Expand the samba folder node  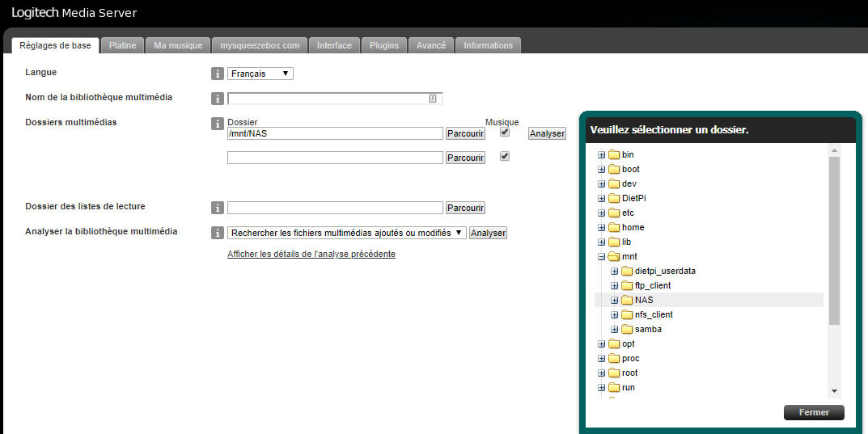pyautogui.click(x=615, y=330)
